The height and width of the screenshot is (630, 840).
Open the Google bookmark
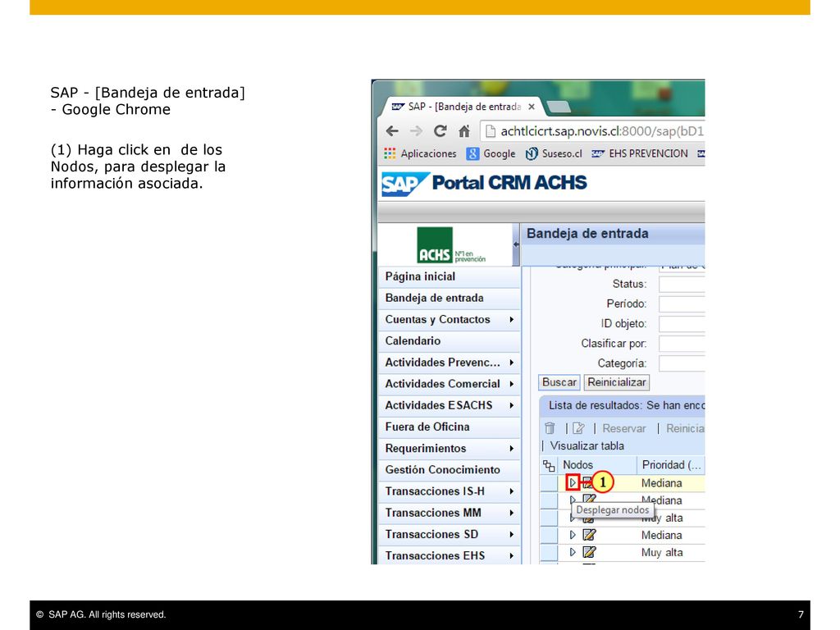[491, 153]
